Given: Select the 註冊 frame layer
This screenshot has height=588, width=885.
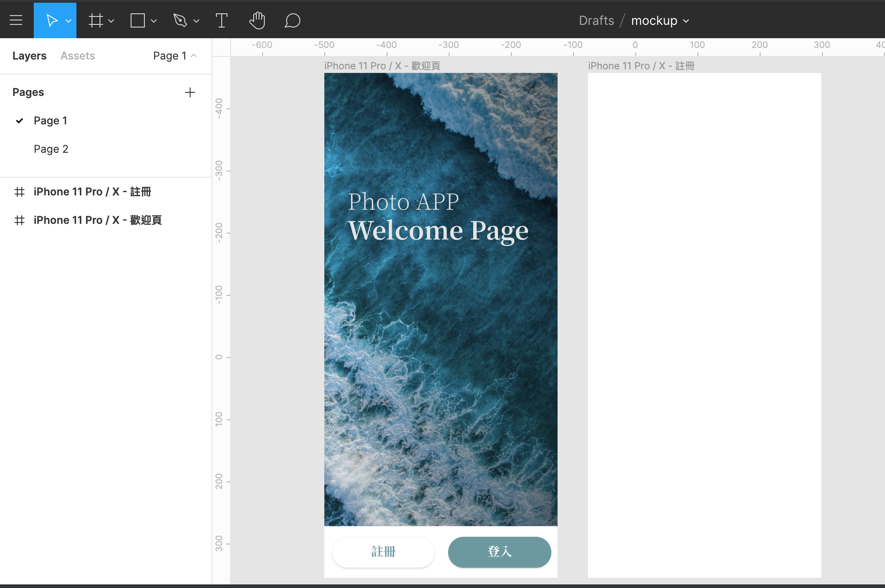Looking at the screenshot, I should click(92, 192).
